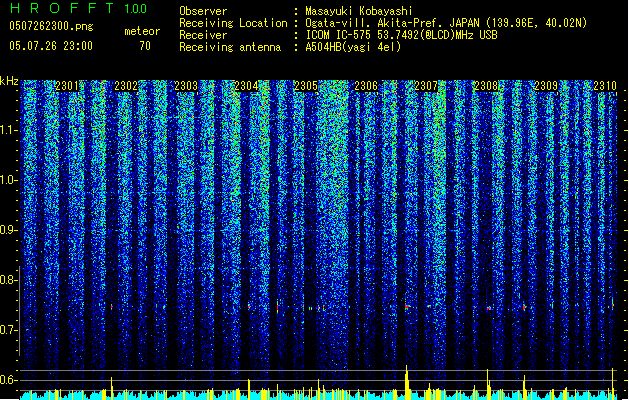Click the 0.8 kHz frequency axis label
The width and height of the screenshot is (629, 400).
pos(8,280)
